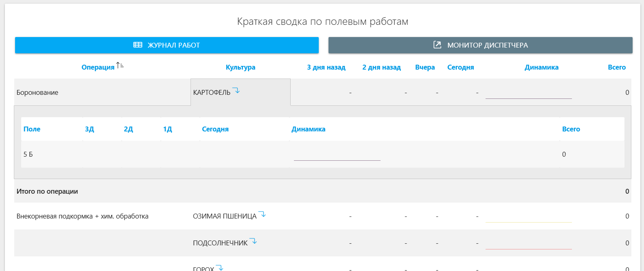The height and width of the screenshot is (271, 644).
Task: Sort by the 2 дня назад column
Action: coord(381,68)
